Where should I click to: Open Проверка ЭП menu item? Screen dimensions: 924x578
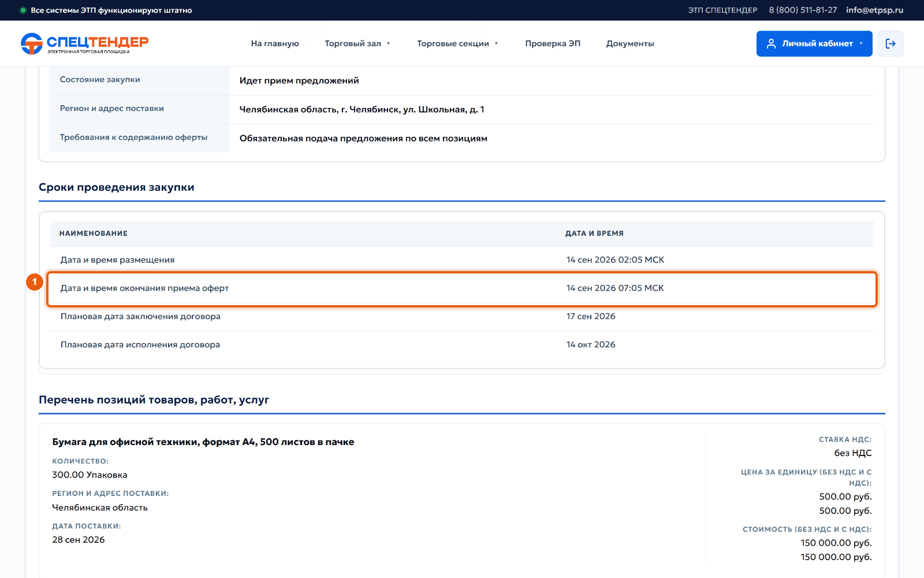553,43
